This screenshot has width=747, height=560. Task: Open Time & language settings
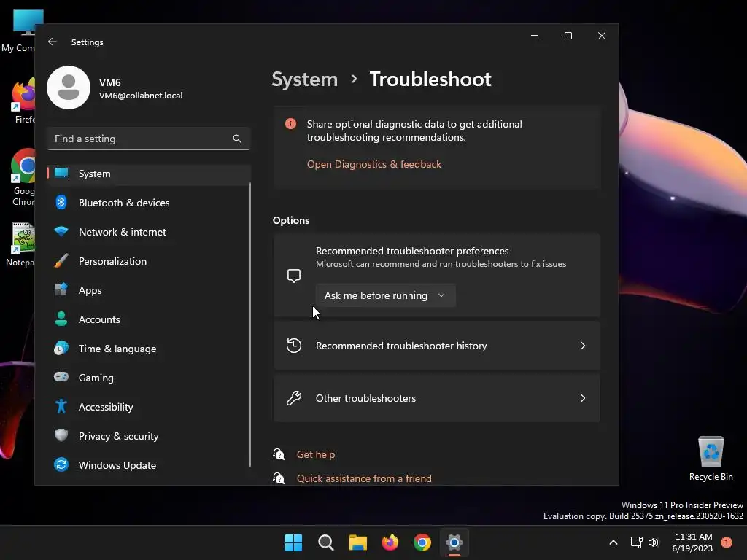coord(149,349)
